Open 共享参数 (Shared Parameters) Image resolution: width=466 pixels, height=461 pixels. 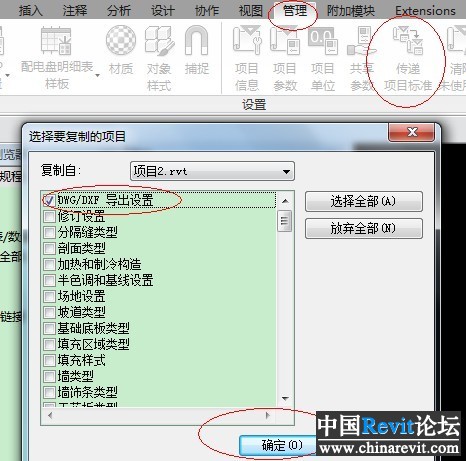pos(362,59)
